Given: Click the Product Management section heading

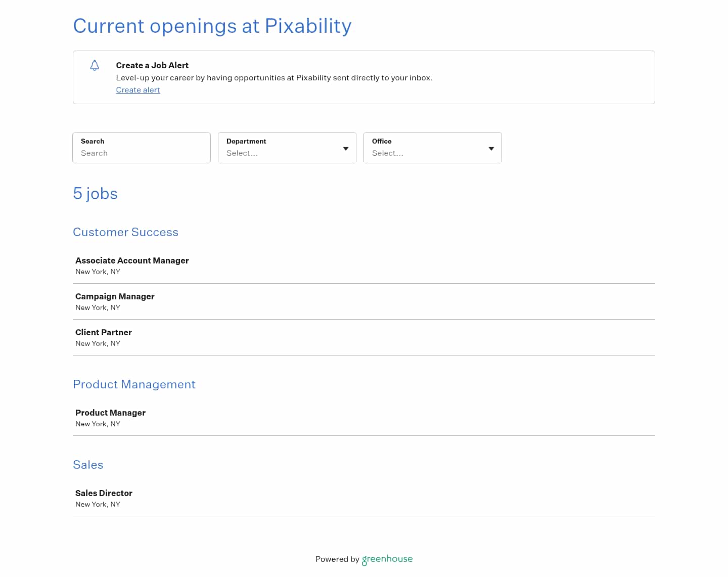Looking at the screenshot, I should 134,384.
